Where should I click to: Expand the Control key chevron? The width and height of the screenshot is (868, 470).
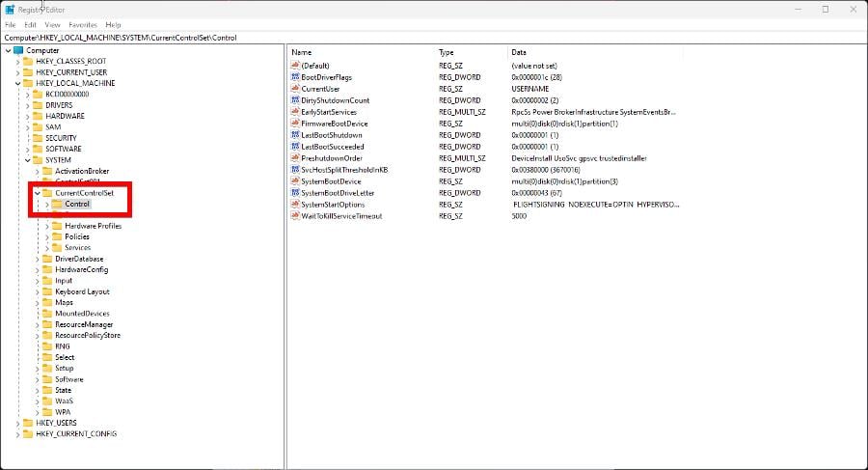click(47, 204)
